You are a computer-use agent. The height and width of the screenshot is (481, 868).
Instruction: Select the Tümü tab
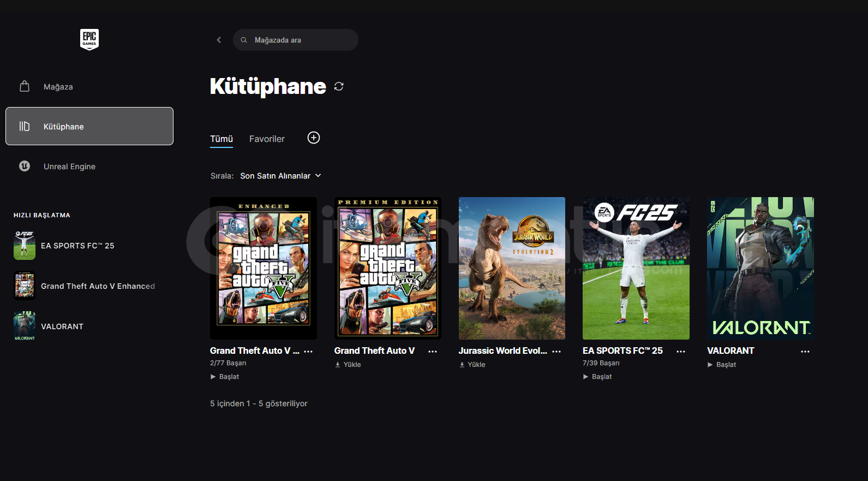click(x=222, y=139)
